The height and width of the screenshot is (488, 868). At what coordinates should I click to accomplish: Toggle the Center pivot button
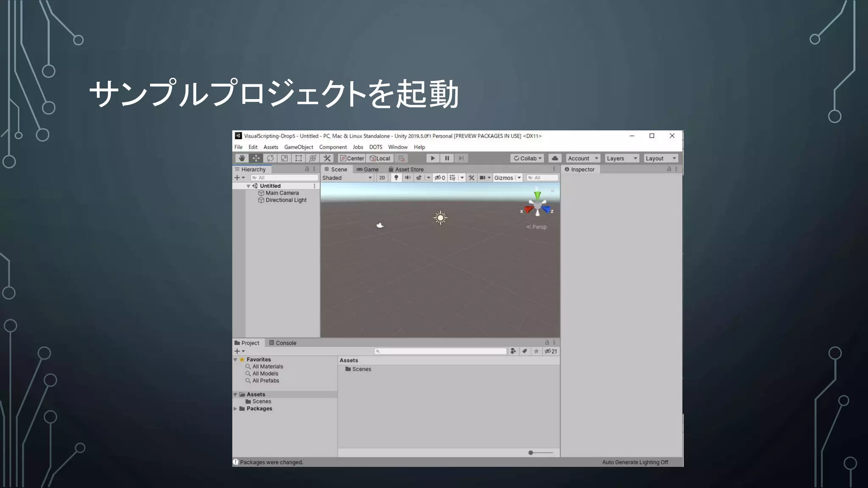pos(352,158)
